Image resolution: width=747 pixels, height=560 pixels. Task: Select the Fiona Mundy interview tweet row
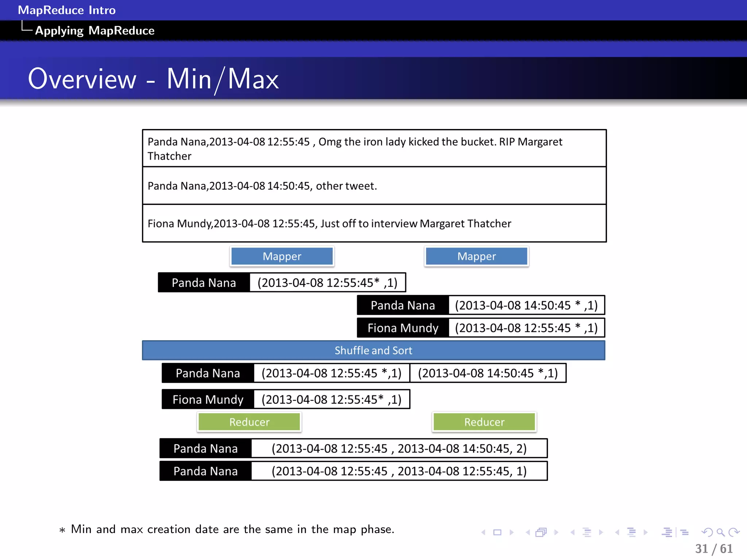coord(374,223)
